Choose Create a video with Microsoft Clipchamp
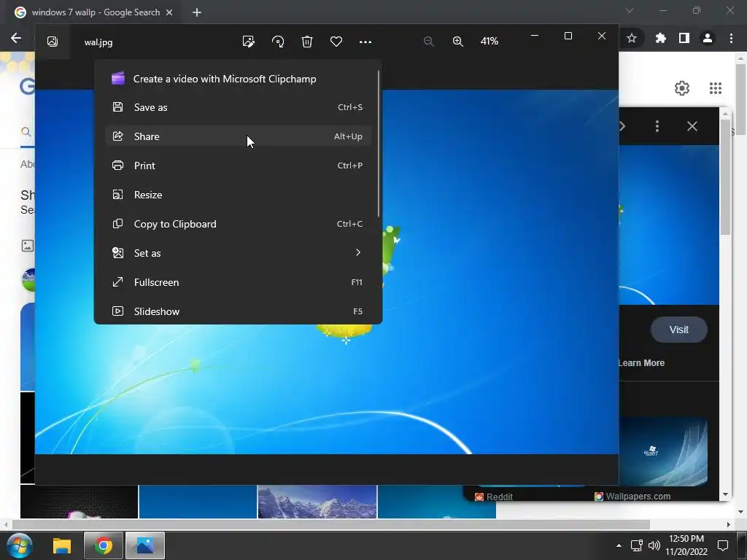 click(x=238, y=79)
